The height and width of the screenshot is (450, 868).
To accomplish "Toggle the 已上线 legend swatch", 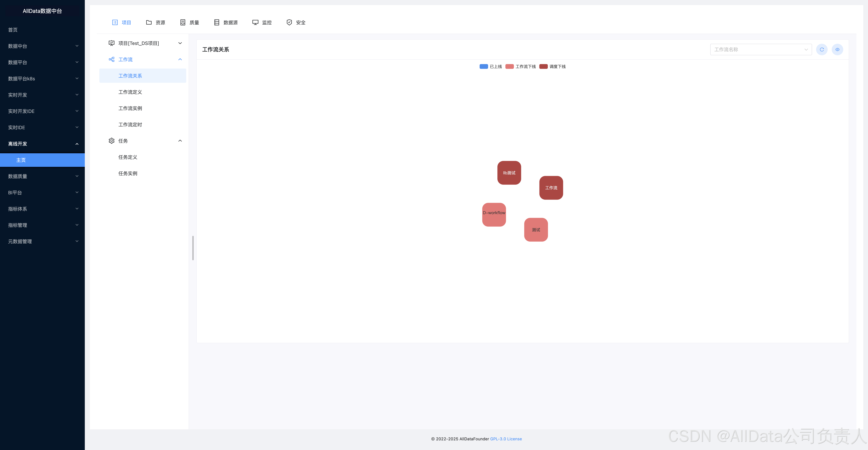I will point(484,67).
